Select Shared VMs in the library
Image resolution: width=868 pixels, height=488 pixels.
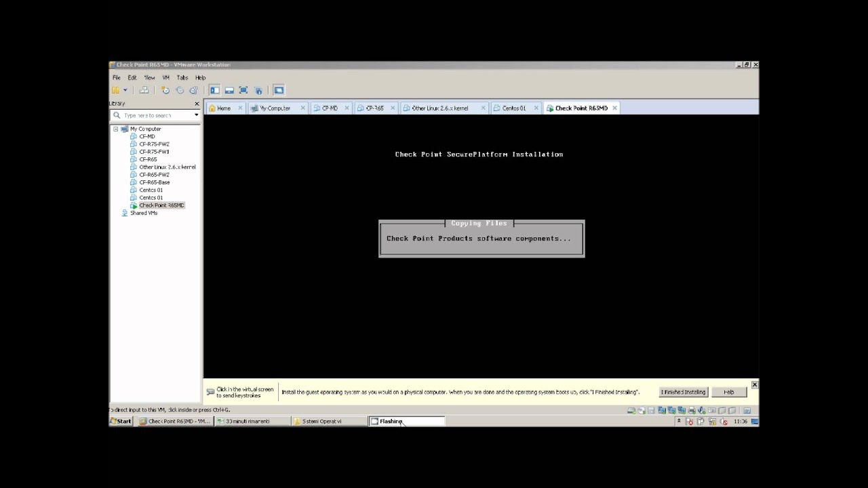tap(144, 213)
